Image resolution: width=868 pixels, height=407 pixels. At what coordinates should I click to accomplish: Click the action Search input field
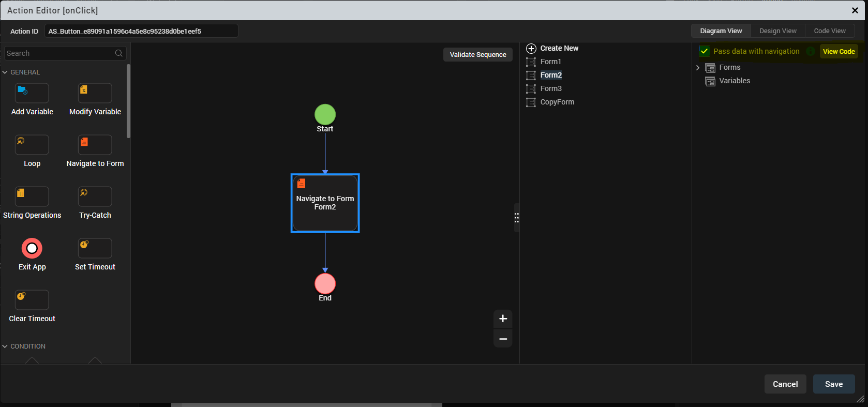pos(59,53)
